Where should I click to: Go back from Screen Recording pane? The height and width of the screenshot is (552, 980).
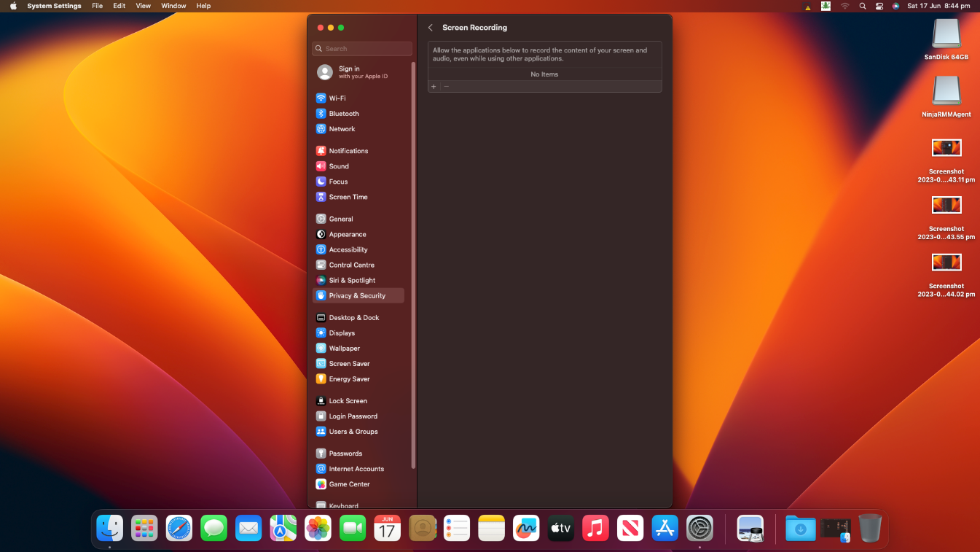pyautogui.click(x=431, y=28)
